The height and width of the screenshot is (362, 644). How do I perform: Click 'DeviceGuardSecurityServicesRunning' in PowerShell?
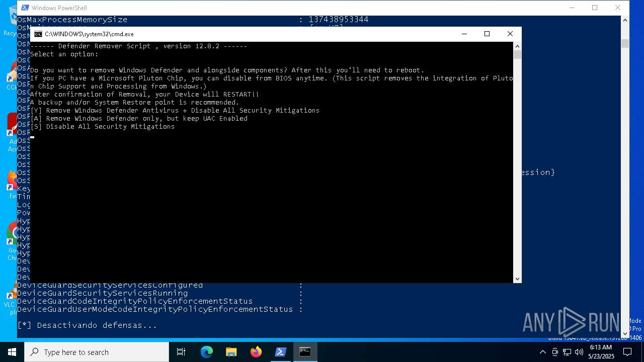[x=103, y=293]
